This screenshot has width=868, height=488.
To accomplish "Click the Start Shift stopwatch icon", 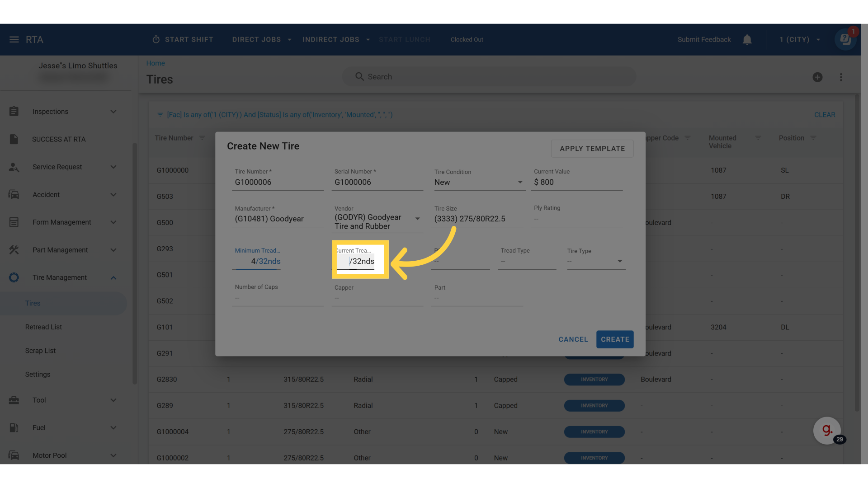I will [156, 40].
